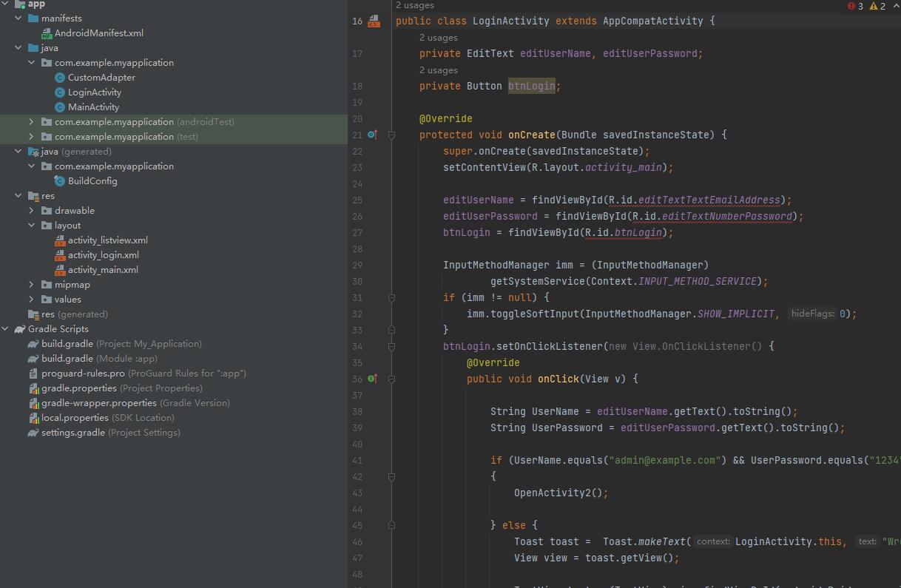
Task: Click the red error count indicator
Action: coord(855,6)
